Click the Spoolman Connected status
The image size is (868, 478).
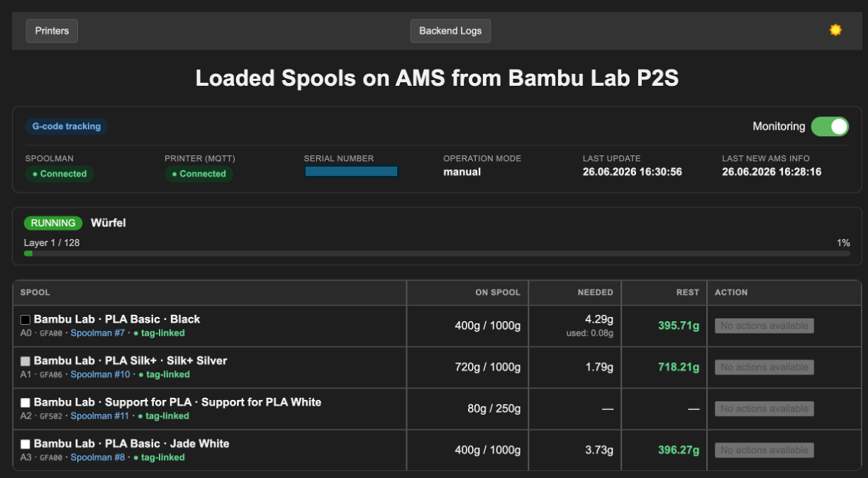(x=60, y=174)
